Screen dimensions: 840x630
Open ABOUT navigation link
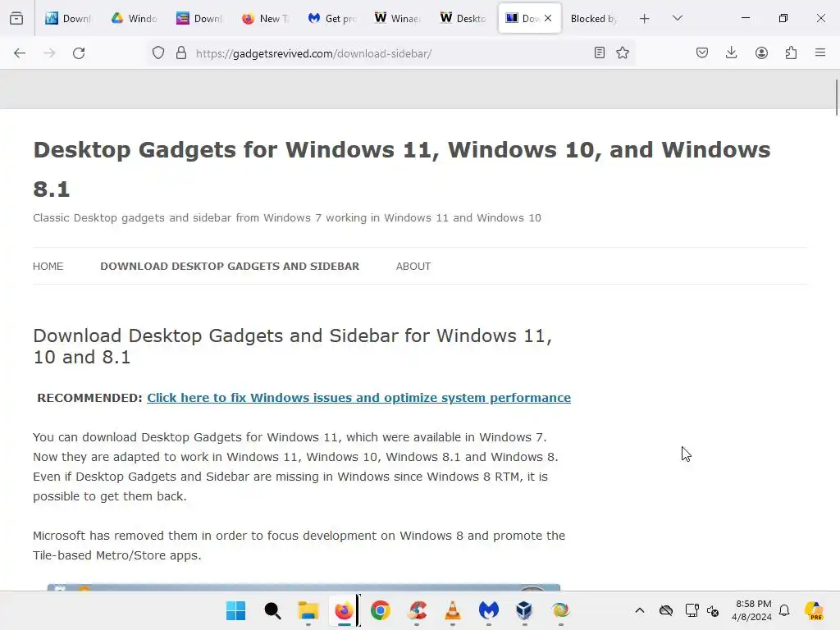413,267
